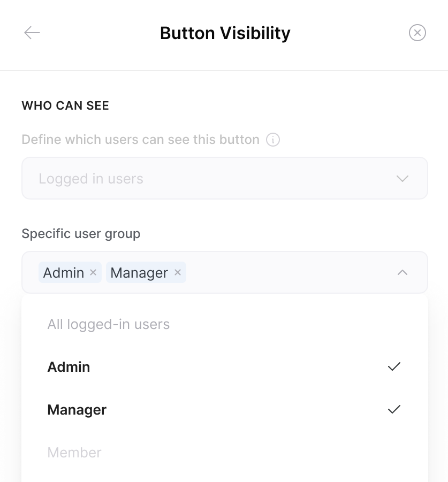Click the Button Visibility dialog title

(224, 33)
